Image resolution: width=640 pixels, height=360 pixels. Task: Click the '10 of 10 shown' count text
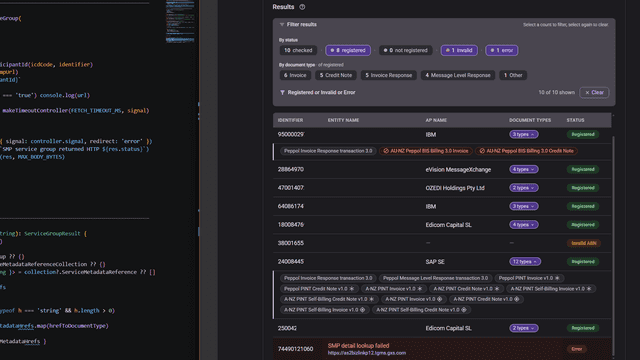click(556, 92)
